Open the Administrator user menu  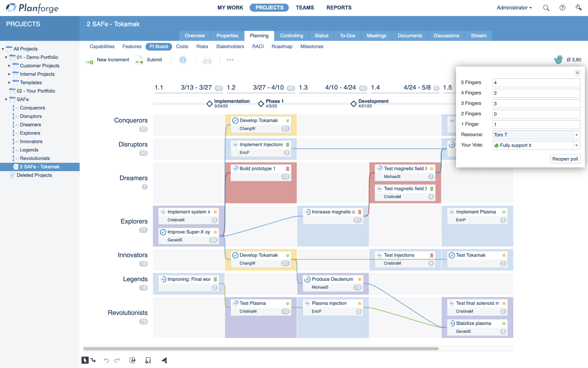(514, 8)
